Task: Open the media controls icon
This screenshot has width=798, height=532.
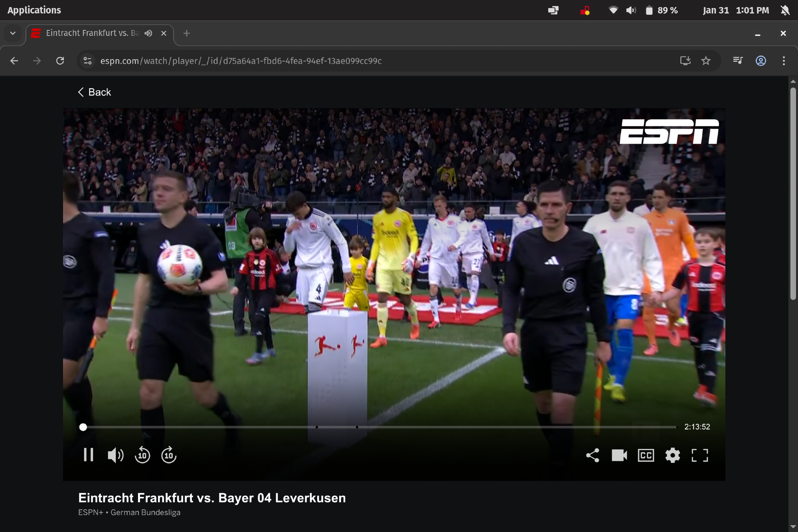Action: tap(738, 61)
